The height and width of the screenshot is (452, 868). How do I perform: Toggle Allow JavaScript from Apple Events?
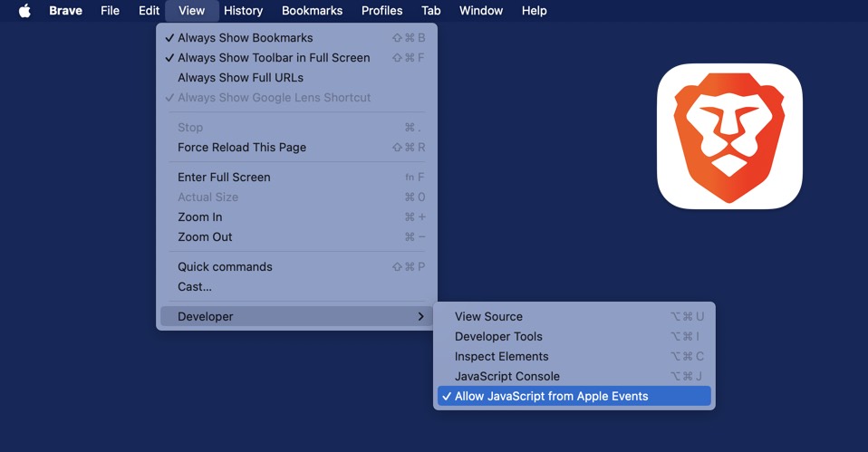pos(574,396)
